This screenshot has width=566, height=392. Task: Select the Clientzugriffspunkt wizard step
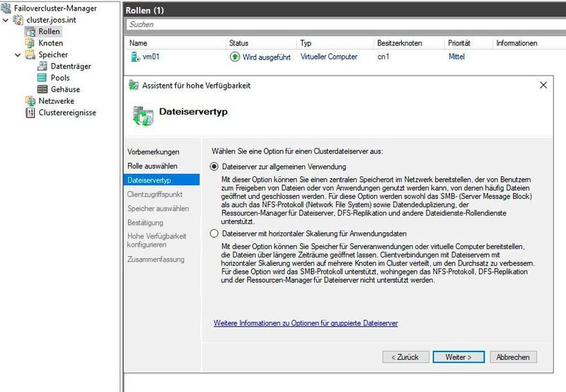point(154,194)
